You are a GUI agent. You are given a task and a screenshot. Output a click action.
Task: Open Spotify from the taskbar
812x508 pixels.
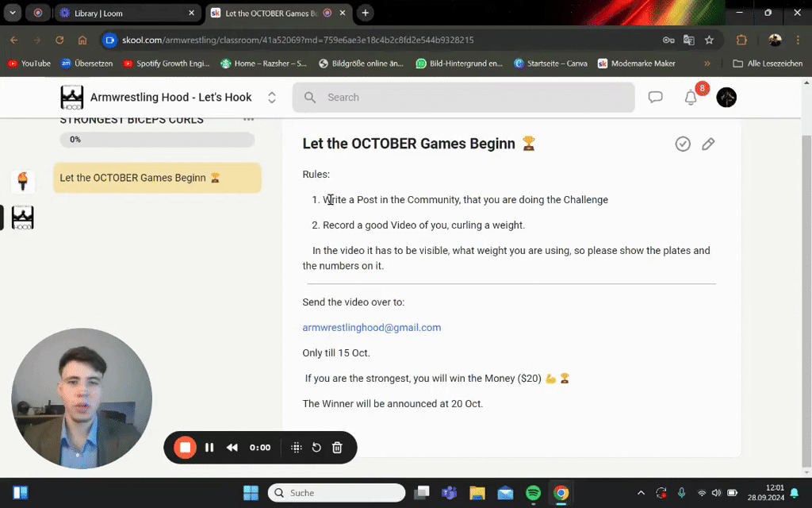click(x=533, y=492)
